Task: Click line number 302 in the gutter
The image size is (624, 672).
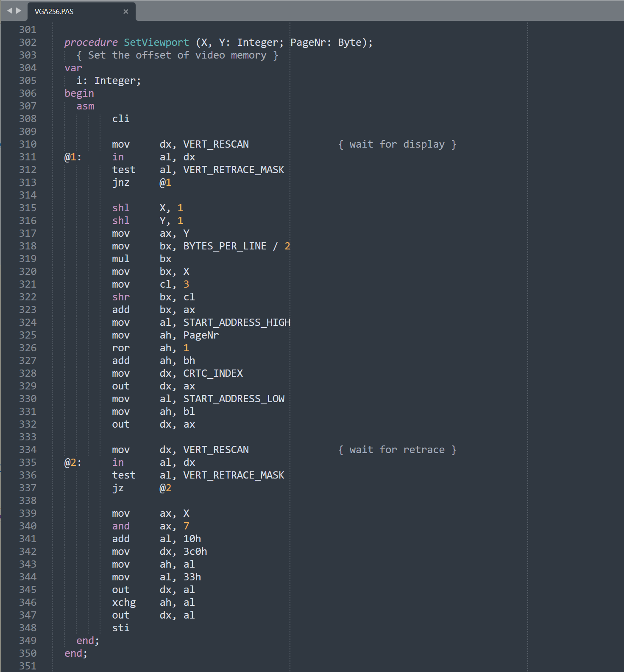Action: 28,42
